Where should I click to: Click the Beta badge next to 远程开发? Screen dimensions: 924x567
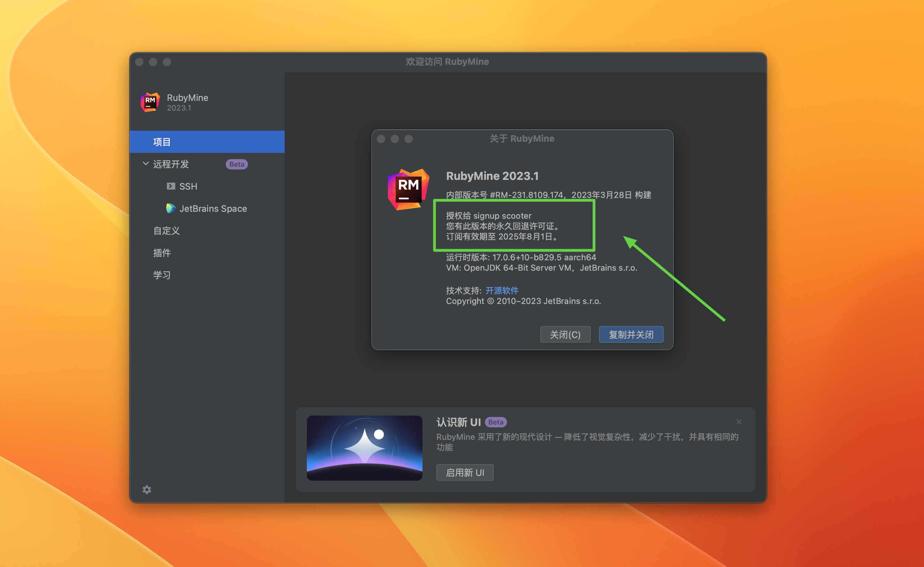(x=237, y=164)
